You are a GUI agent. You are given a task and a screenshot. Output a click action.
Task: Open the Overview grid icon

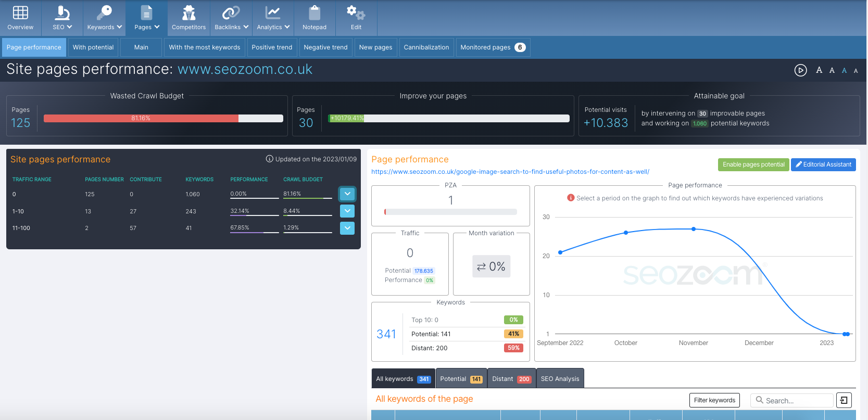pos(20,18)
